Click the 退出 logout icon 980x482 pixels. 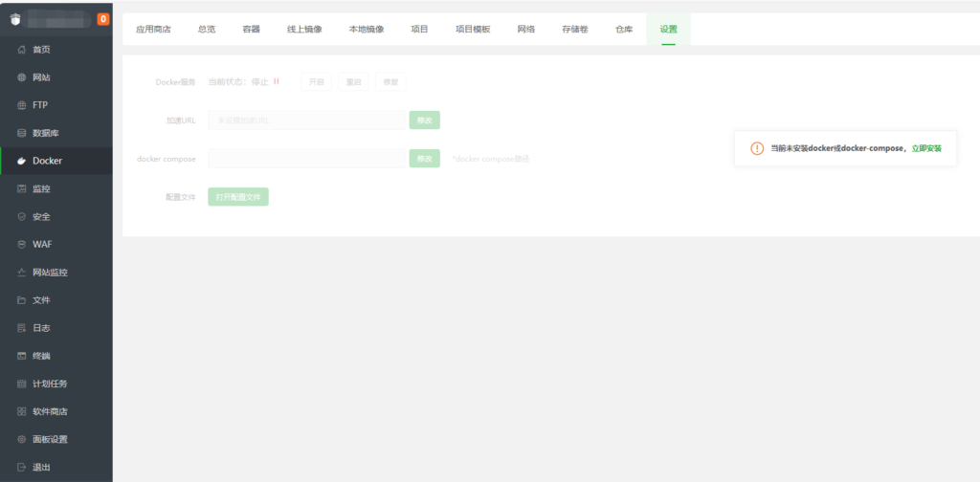pos(22,468)
